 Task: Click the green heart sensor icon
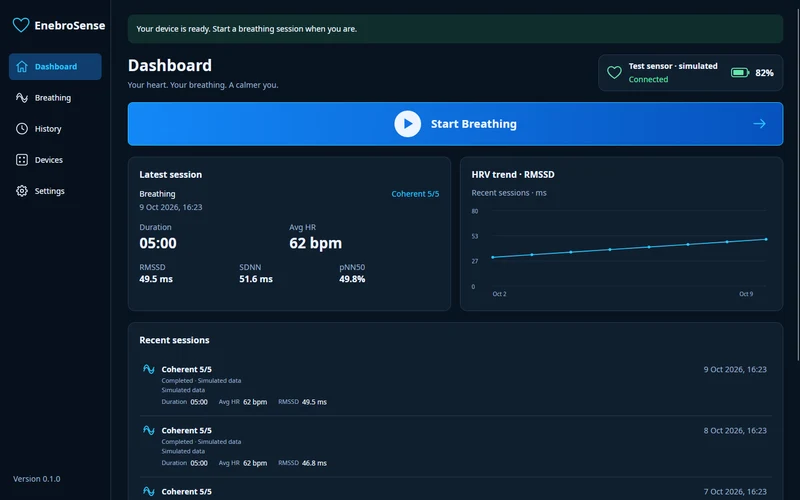(614, 72)
